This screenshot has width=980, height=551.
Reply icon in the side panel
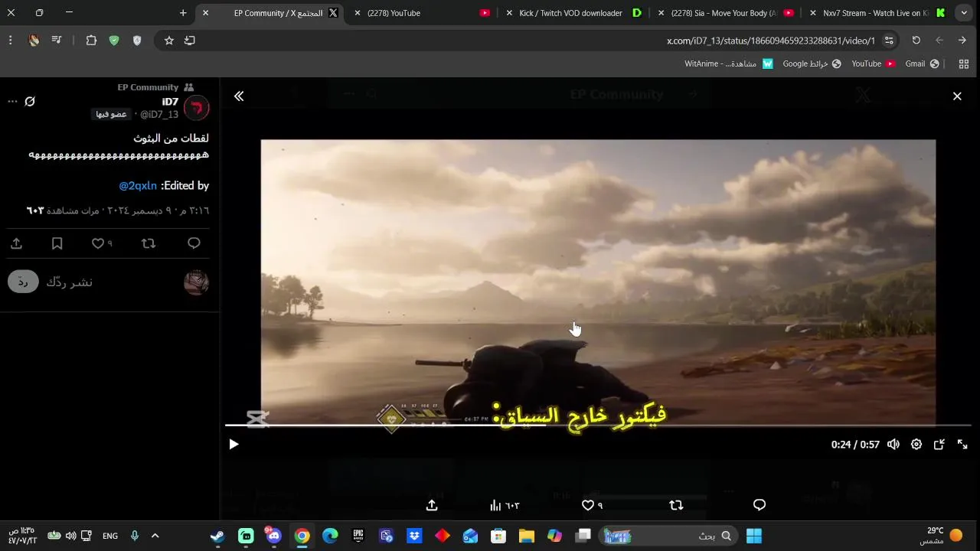(194, 243)
